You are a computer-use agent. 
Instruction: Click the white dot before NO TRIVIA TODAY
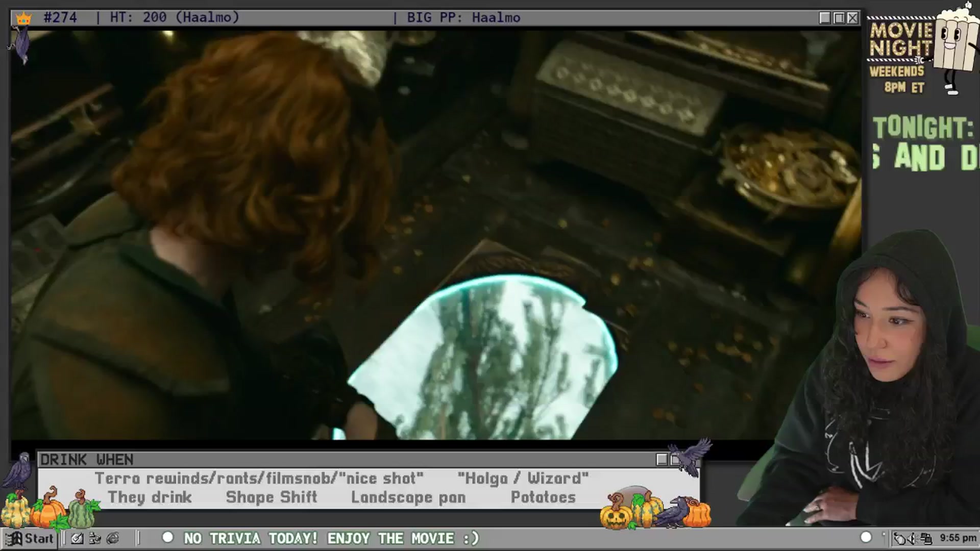(x=167, y=537)
